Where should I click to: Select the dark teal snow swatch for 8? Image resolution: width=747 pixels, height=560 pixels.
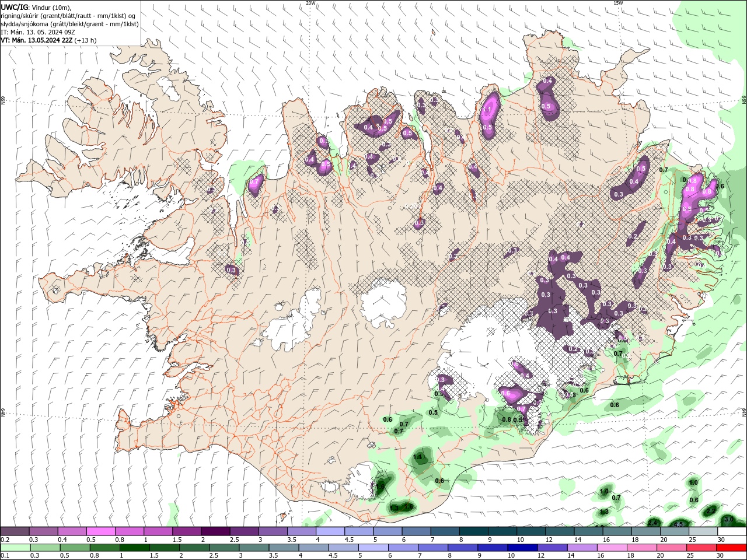click(x=473, y=531)
